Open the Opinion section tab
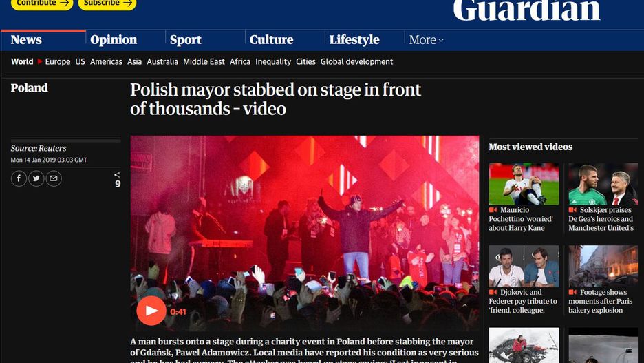Viewport: 644px width, 363px height. (114, 40)
